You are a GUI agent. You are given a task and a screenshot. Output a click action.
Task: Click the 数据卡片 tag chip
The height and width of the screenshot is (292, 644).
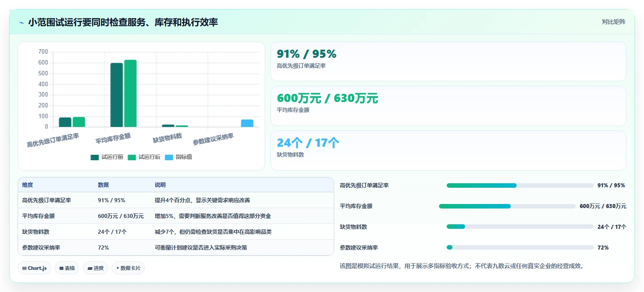[128, 268]
